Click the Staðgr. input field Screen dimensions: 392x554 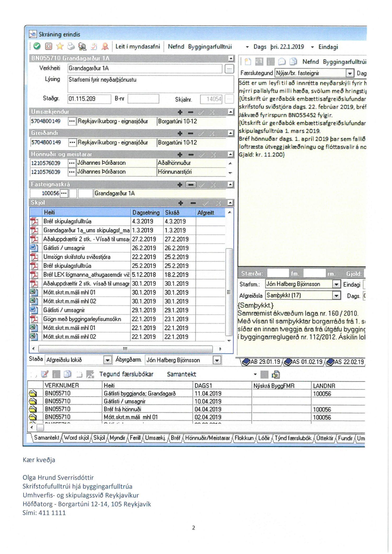89,99
